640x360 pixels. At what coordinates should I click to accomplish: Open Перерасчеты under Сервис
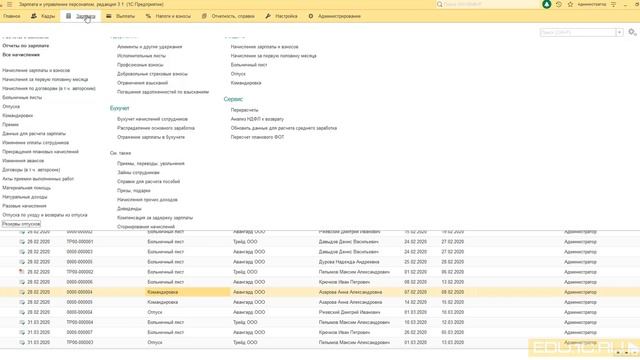(244, 110)
